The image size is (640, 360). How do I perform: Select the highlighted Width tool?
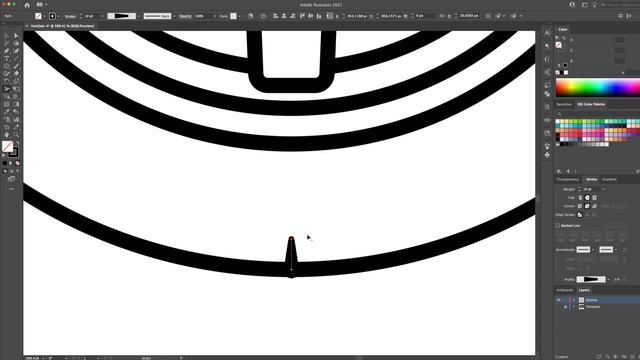click(7, 89)
